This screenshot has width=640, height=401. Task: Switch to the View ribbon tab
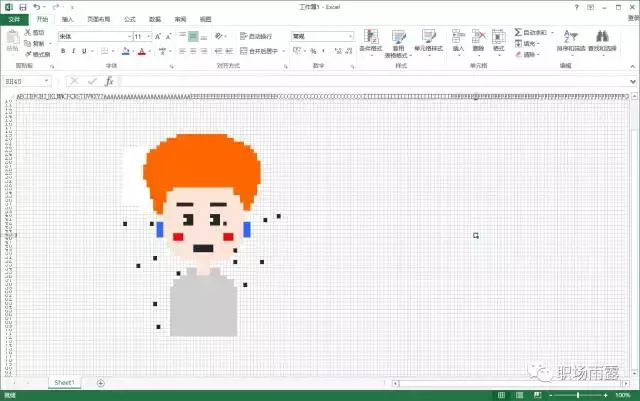click(205, 19)
